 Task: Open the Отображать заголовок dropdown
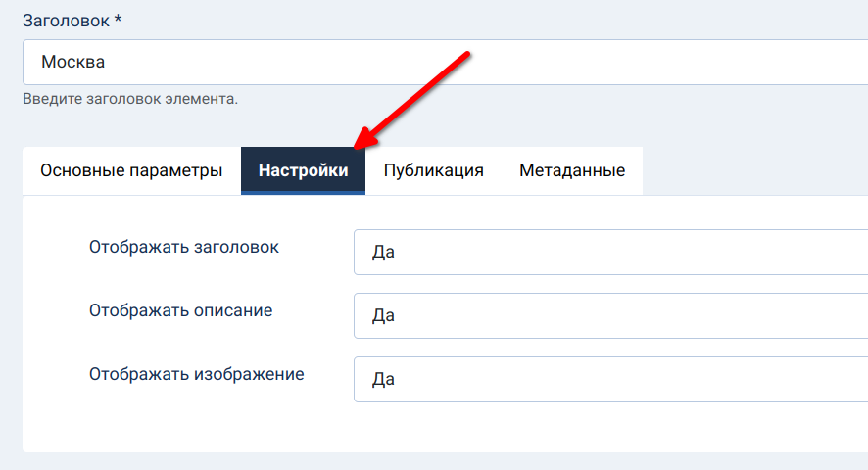[x=607, y=253]
